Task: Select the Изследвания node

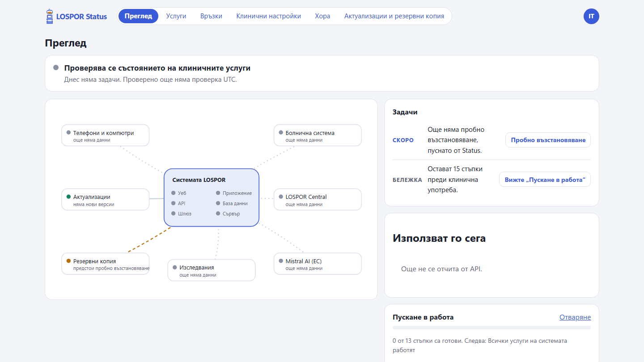Action: [211, 270]
